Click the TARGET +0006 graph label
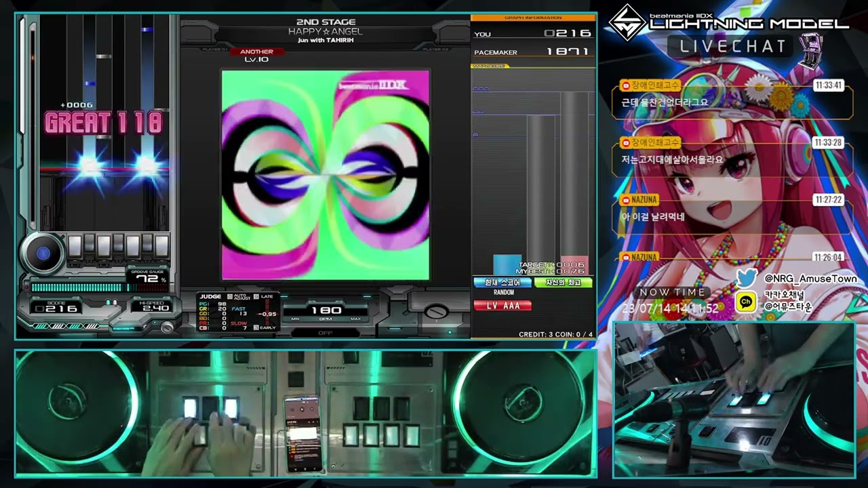The image size is (868, 488). [x=551, y=265]
